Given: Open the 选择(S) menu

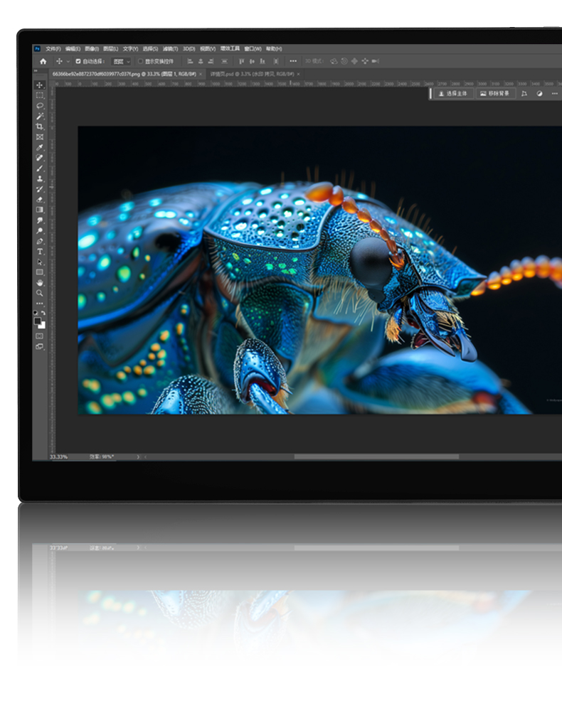Looking at the screenshot, I should [150, 49].
